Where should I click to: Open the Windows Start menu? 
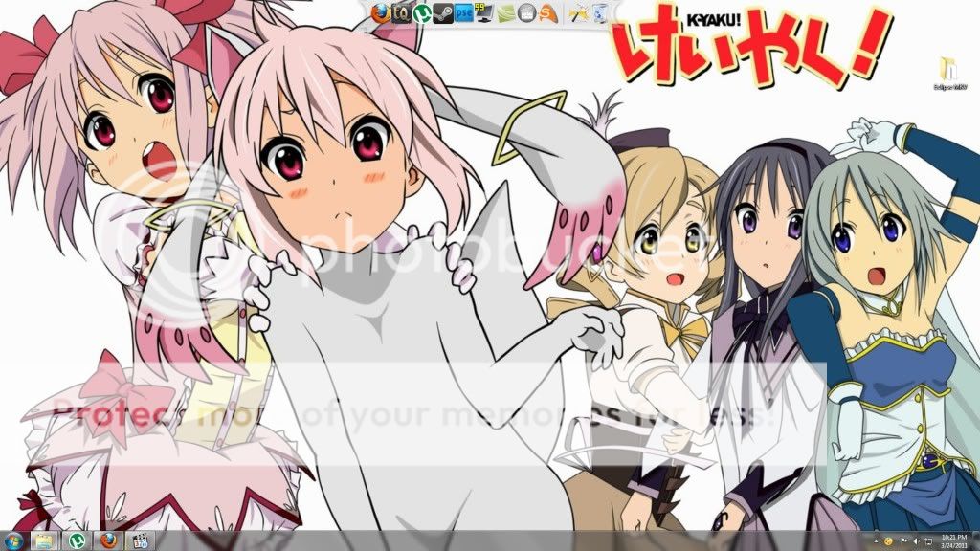coord(12,540)
